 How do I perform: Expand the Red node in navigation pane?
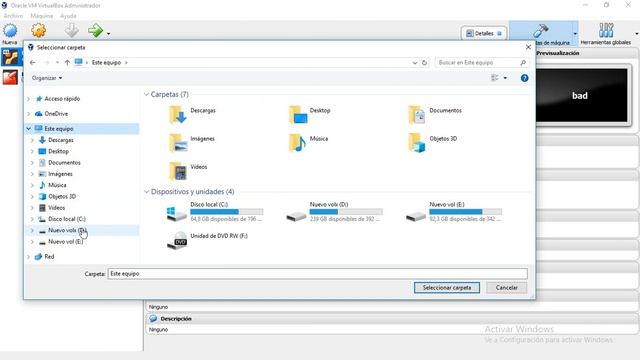[x=29, y=257]
